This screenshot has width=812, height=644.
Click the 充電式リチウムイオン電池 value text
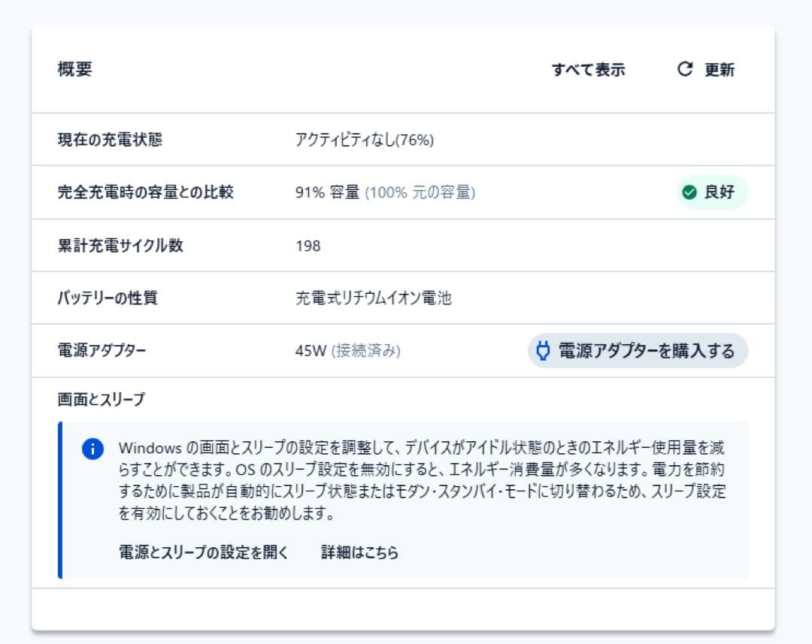point(373,298)
